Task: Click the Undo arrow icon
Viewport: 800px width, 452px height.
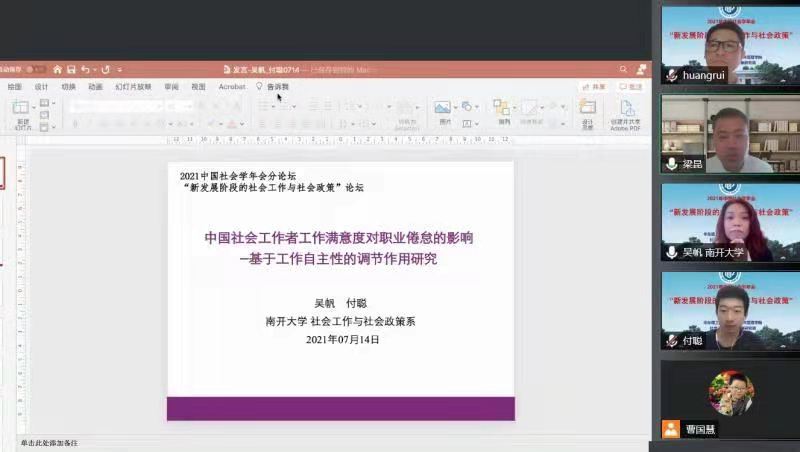Action: (86, 69)
